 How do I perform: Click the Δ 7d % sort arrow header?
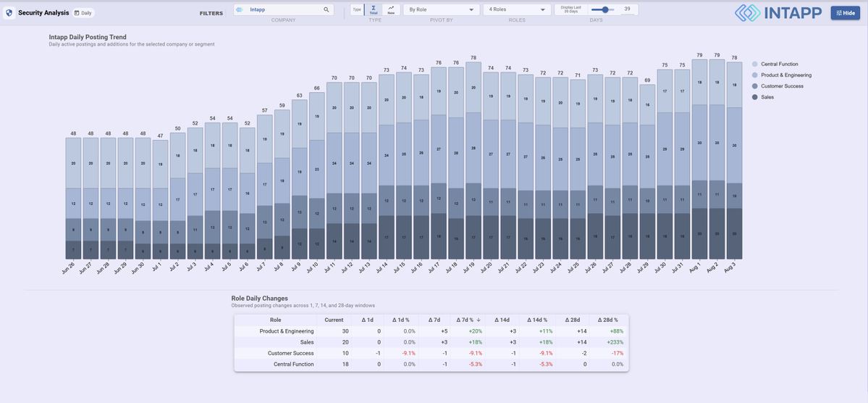468,320
